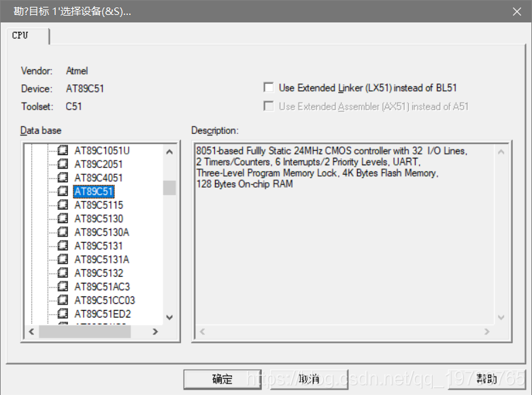Click the chip icon beside AT89C2051
532x395 pixels.
(63, 164)
